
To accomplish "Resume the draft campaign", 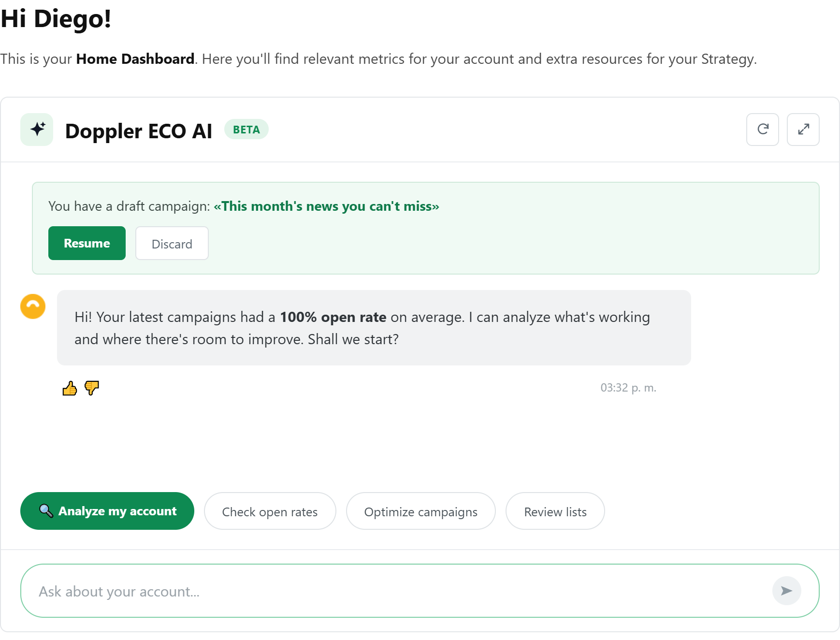I will click(x=87, y=243).
